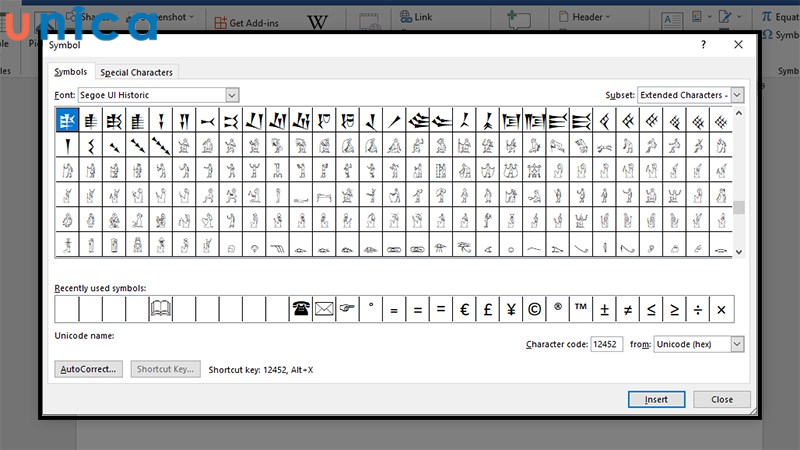Image resolution: width=800 pixels, height=450 pixels.
Task: Click the Insert button
Action: pyautogui.click(x=656, y=399)
